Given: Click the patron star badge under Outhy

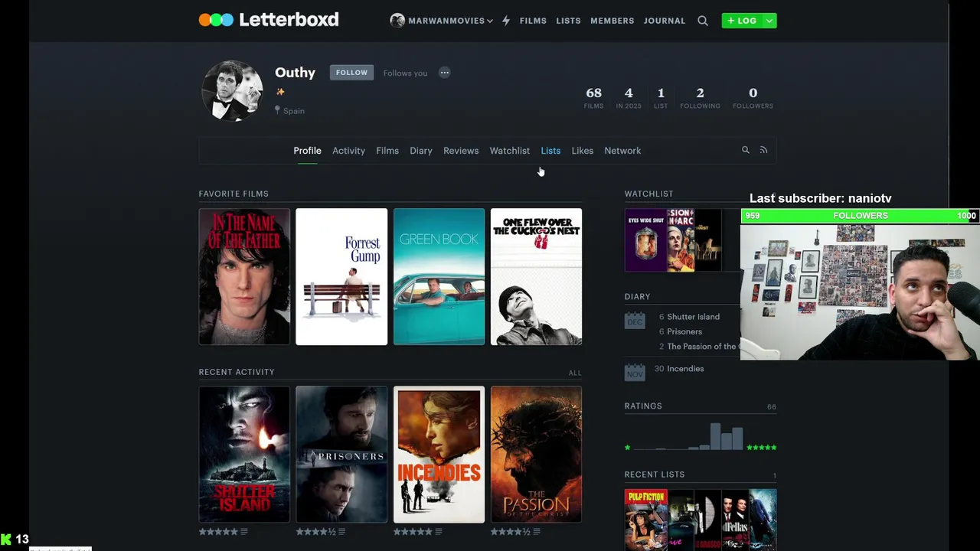Looking at the screenshot, I should pos(280,92).
